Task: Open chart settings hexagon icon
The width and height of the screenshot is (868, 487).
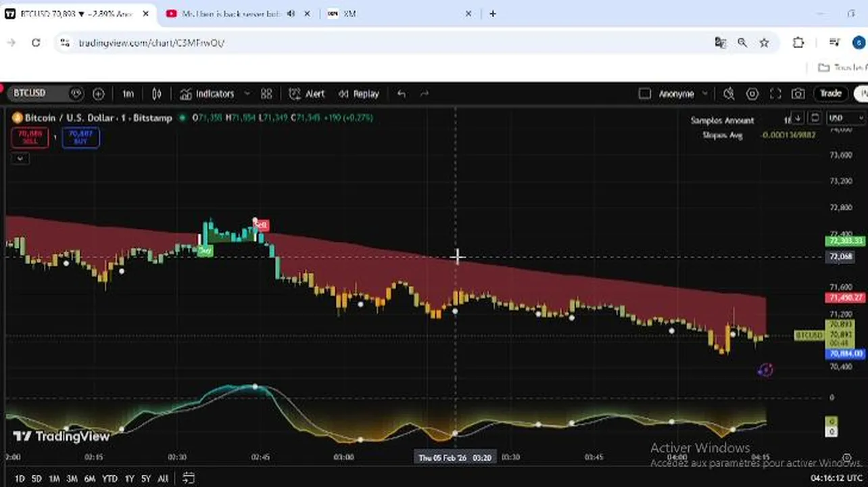Action: (752, 93)
